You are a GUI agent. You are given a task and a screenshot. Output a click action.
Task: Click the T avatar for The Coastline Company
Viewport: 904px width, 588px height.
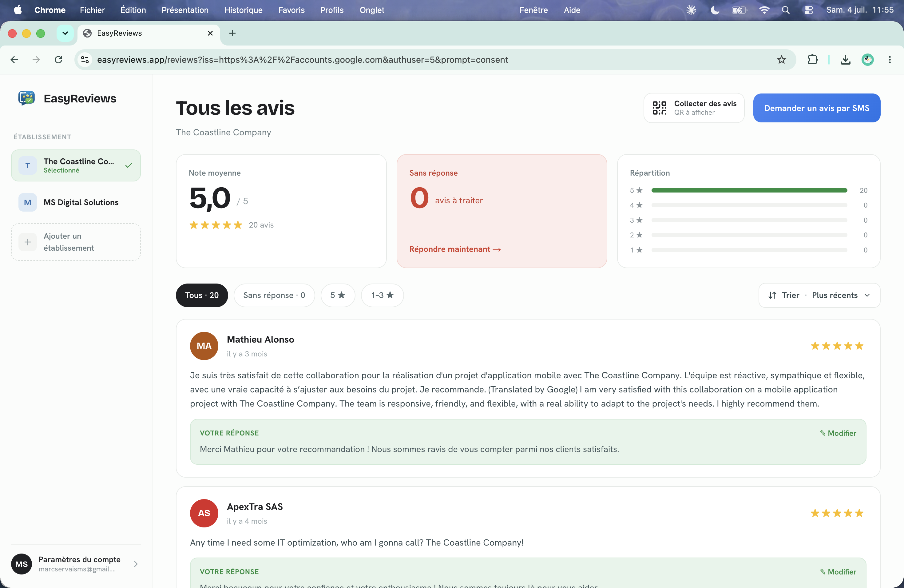pos(27,165)
